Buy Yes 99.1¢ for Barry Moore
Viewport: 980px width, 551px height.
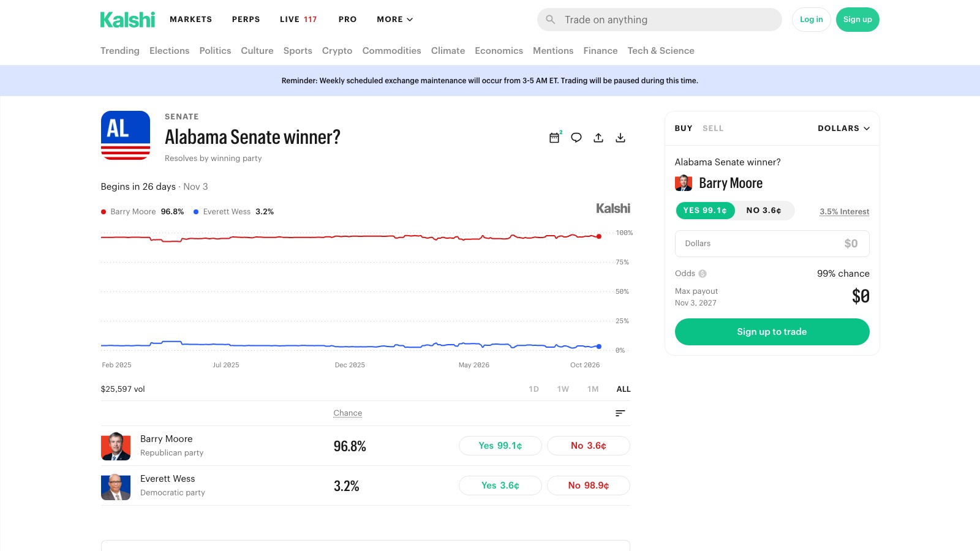(x=500, y=446)
